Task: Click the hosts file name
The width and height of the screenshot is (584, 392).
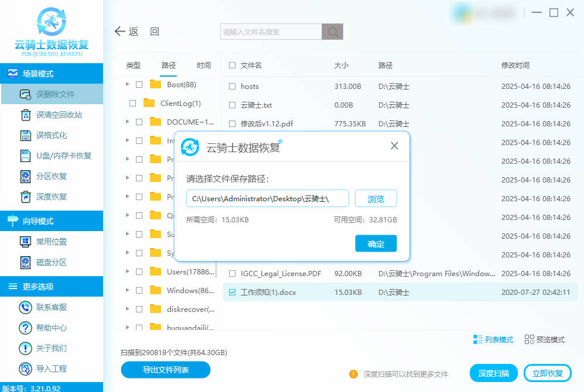Action: point(250,86)
